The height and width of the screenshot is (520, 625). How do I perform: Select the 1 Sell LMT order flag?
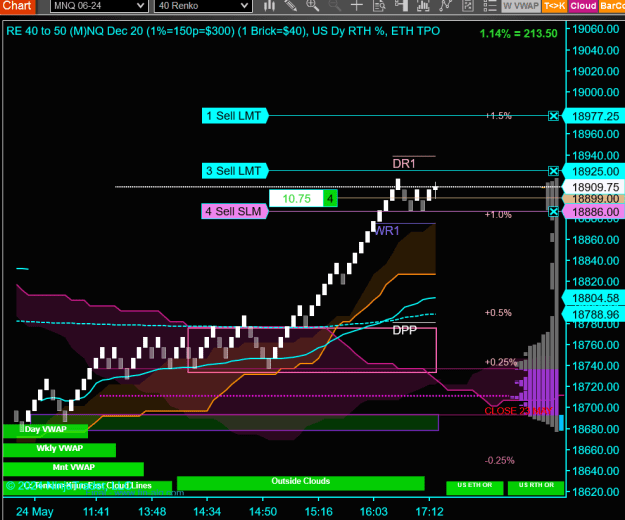(235, 116)
